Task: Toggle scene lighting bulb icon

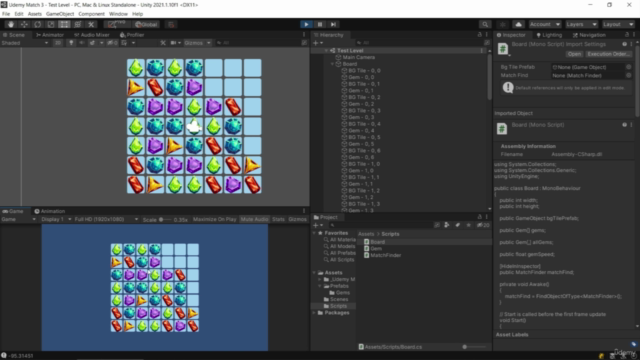Action: coord(71,43)
